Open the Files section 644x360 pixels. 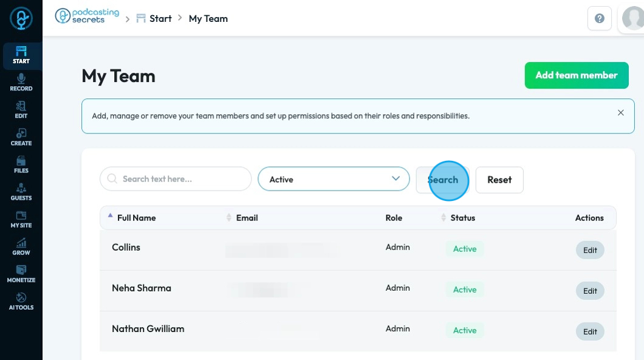click(x=21, y=165)
